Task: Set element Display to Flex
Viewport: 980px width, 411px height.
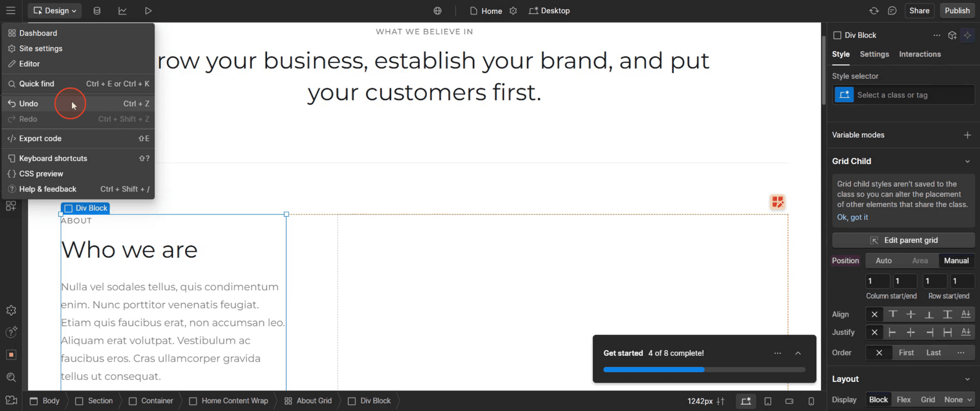Action: tap(903, 399)
